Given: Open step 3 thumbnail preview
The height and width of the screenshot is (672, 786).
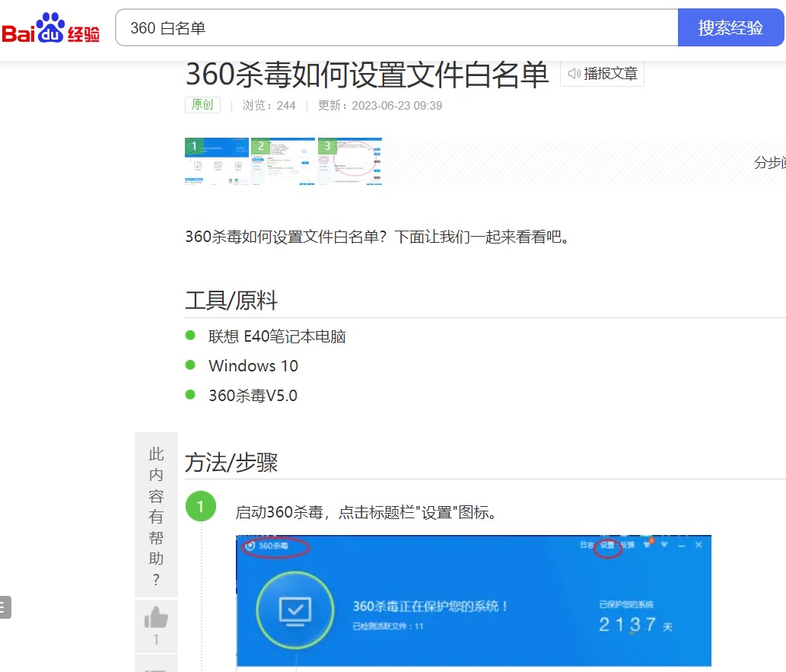Looking at the screenshot, I should point(349,161).
